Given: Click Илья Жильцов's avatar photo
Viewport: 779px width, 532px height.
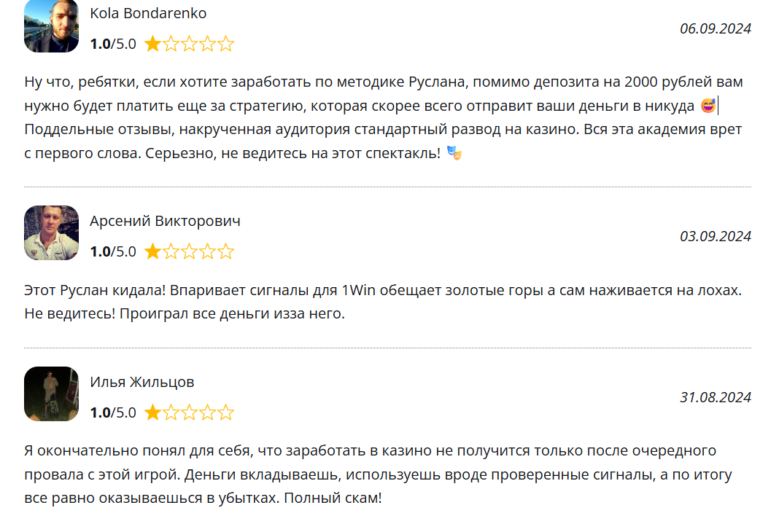Looking at the screenshot, I should [51, 394].
